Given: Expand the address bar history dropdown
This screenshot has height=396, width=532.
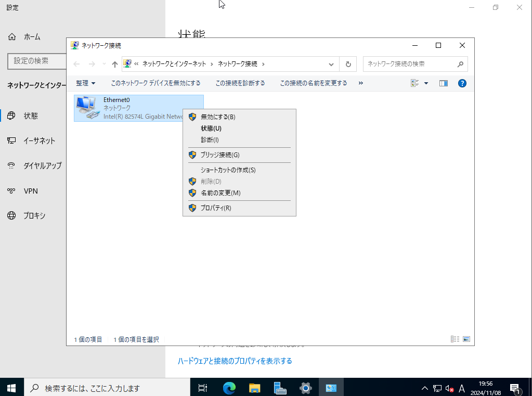Looking at the screenshot, I should click(x=331, y=64).
